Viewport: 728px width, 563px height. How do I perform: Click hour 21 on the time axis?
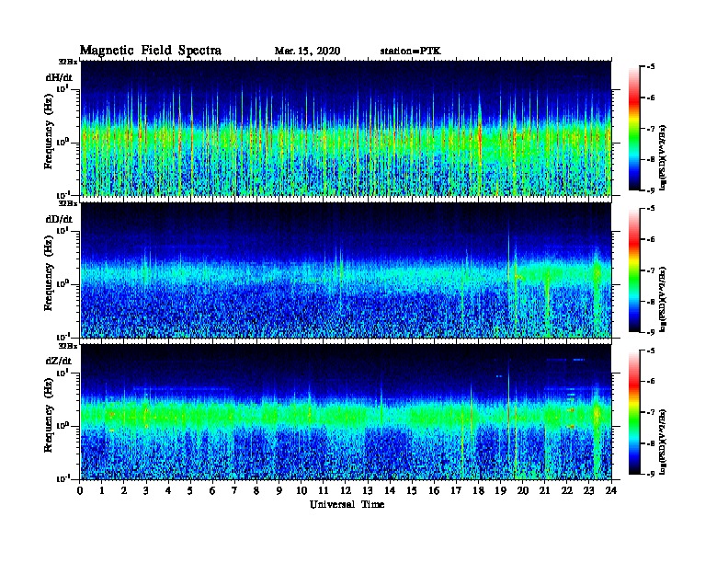pyautogui.click(x=544, y=490)
